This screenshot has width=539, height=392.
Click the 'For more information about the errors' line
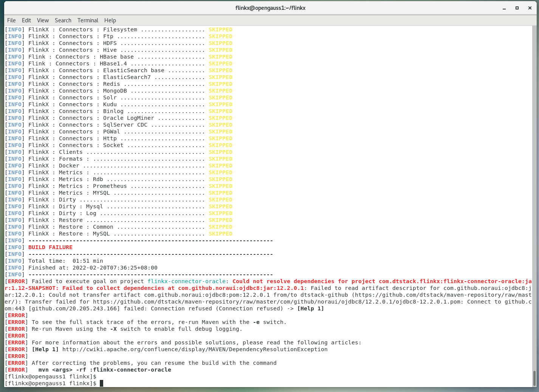[x=183, y=342]
